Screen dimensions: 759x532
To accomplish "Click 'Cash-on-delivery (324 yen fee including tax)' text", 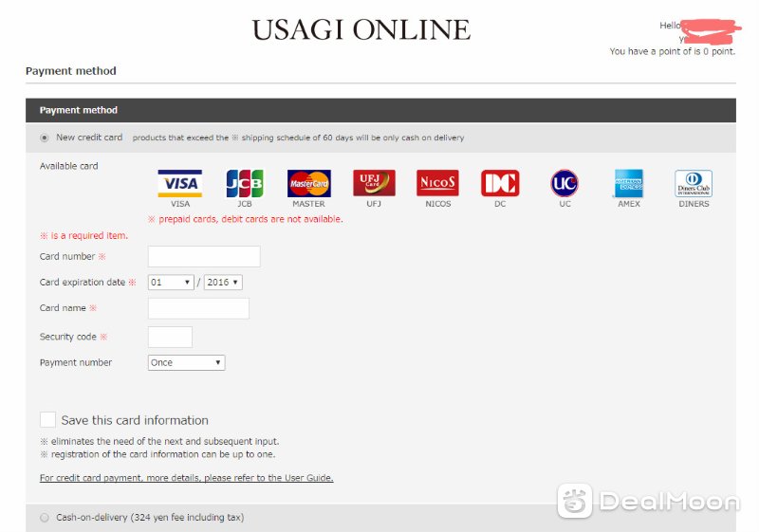I will (x=150, y=518).
